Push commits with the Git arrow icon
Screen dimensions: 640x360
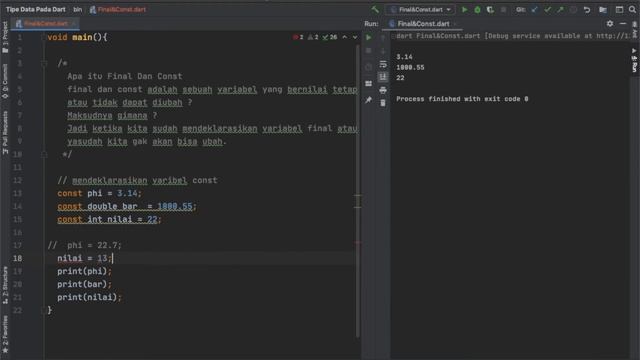click(560, 9)
